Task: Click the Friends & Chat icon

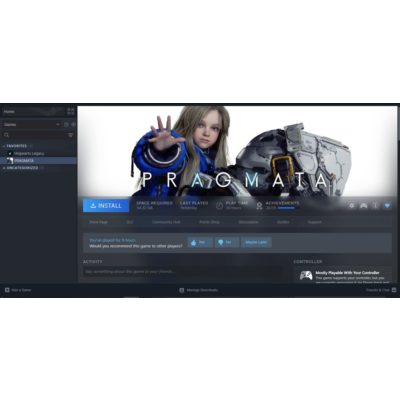Action: pyautogui.click(x=394, y=290)
